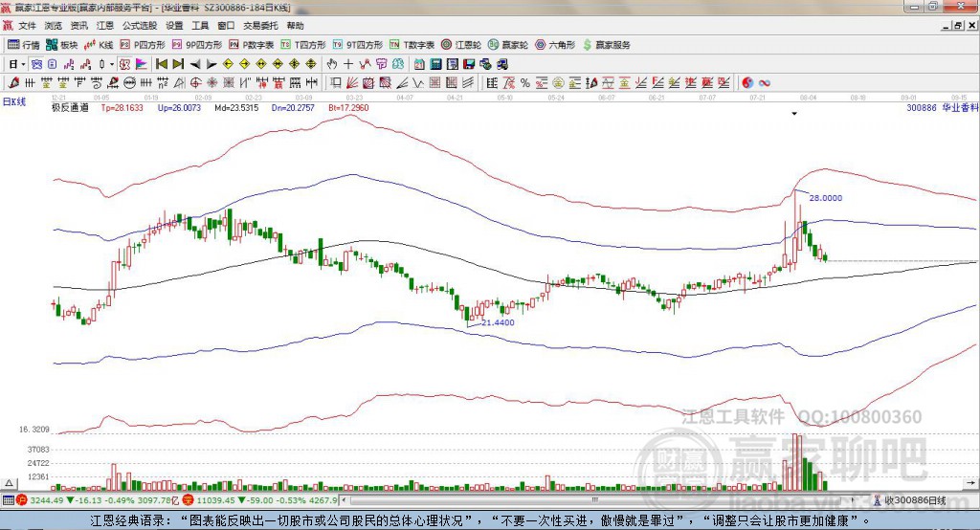This screenshot has width=980, height=530.
Task: Open the calendar 21 icon
Action: (x=419, y=64)
